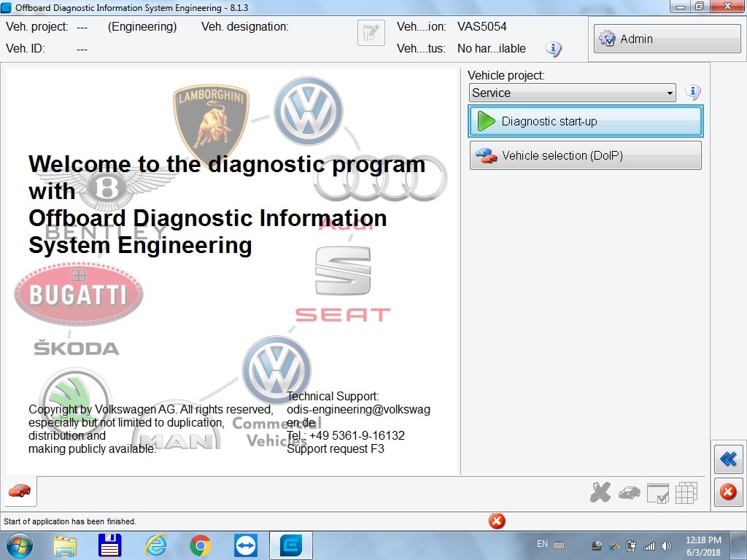The width and height of the screenshot is (747, 560).
Task: Click the VAS5054 vehicle connection value
Action: point(481,27)
